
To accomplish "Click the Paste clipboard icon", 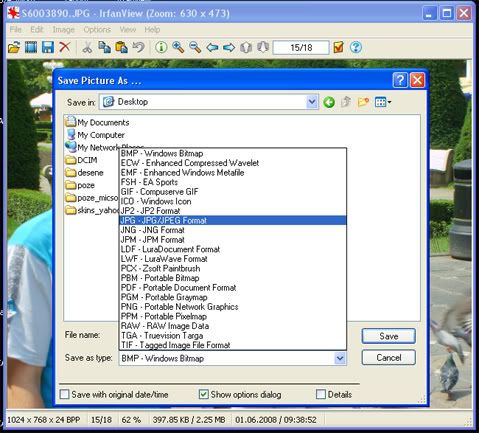I will point(121,47).
